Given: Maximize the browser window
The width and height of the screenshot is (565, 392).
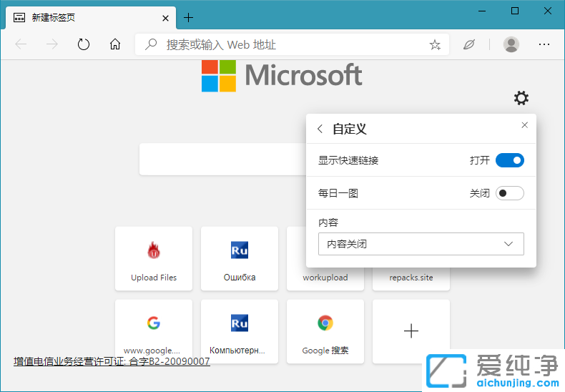Looking at the screenshot, I should point(515,11).
